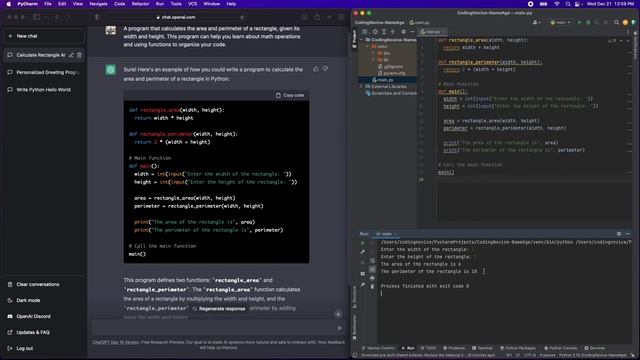
Task: Open the Run menu in the menu bar
Action: click(x=160, y=4)
